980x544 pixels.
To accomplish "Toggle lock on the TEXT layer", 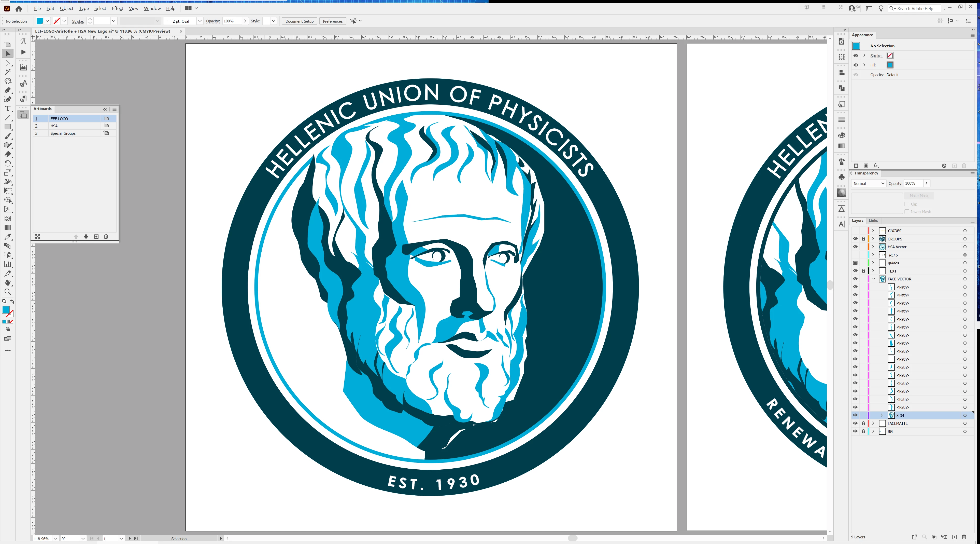I will 863,271.
